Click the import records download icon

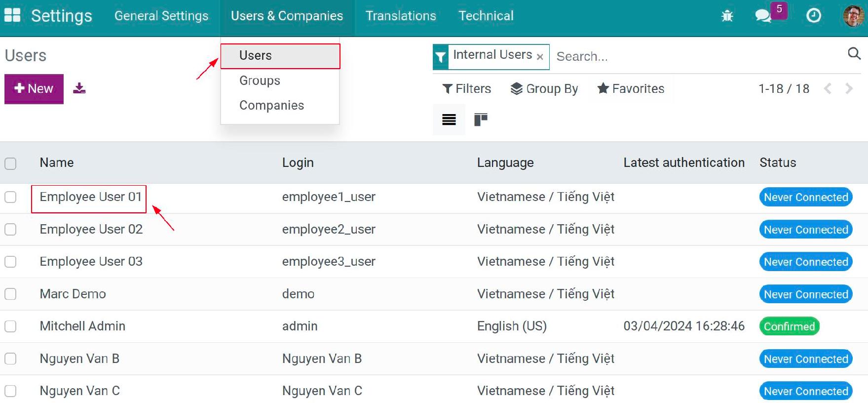(79, 88)
